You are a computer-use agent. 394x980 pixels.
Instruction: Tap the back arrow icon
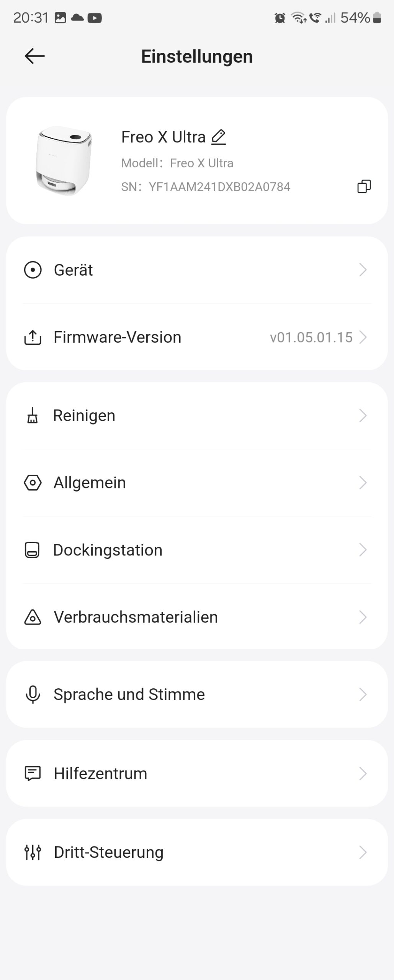tap(35, 56)
